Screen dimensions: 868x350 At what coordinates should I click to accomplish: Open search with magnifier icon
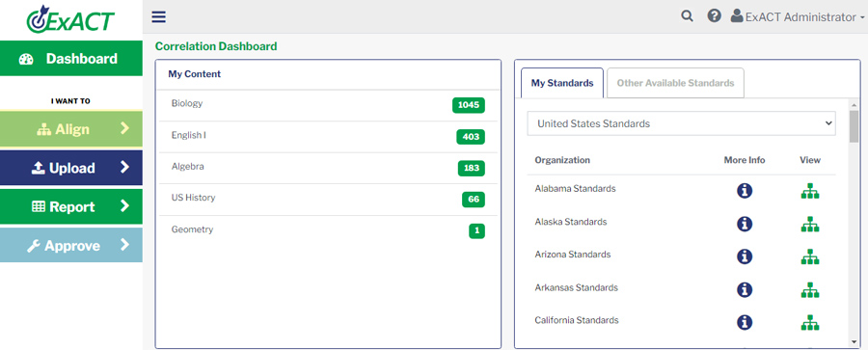point(687,16)
